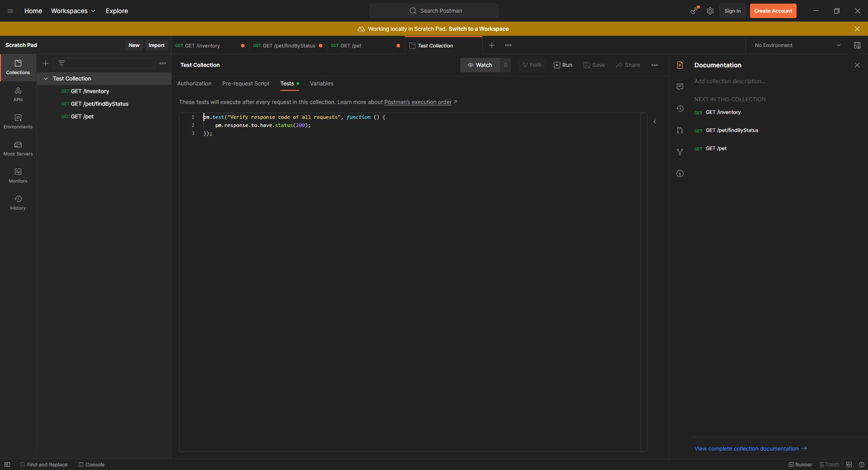868x470 pixels.
Task: Click the filter icon in collections sidebar
Action: [61, 63]
